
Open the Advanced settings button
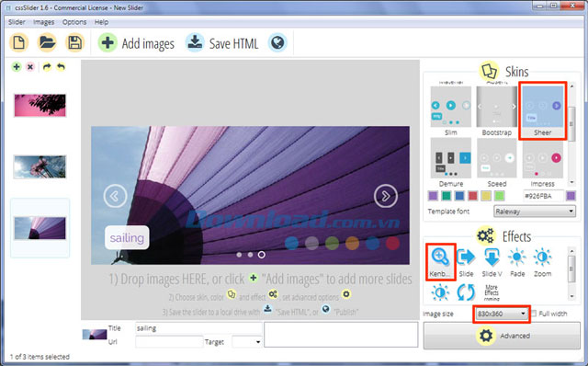coord(502,336)
